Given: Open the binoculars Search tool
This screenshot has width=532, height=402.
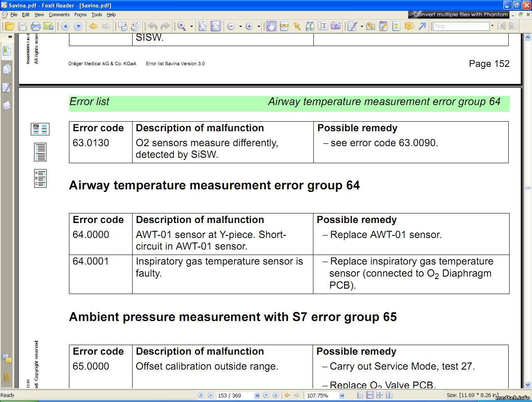Looking at the screenshot, I should coord(310,26).
